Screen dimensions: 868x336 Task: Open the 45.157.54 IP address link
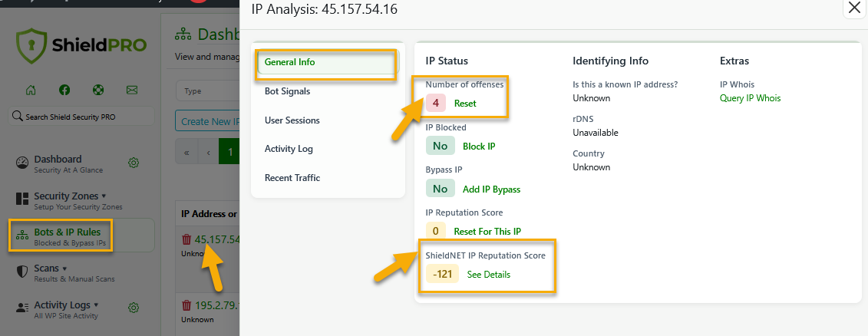coord(217,239)
